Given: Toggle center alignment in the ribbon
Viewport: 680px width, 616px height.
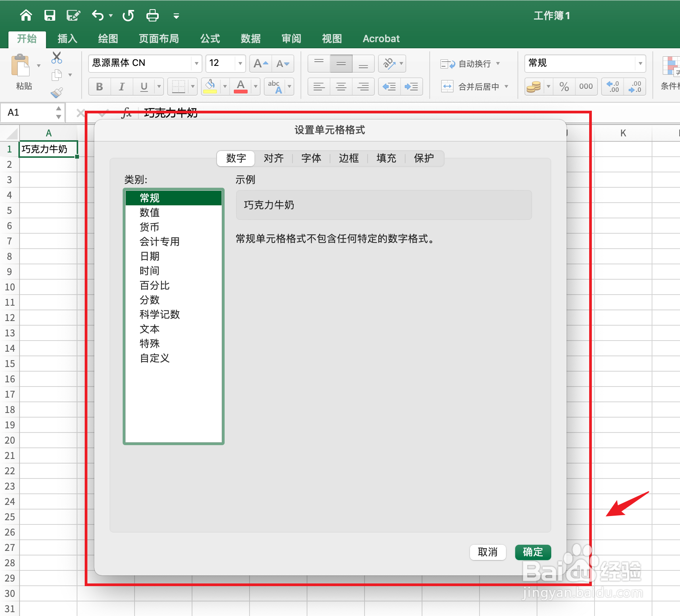Looking at the screenshot, I should (x=341, y=86).
